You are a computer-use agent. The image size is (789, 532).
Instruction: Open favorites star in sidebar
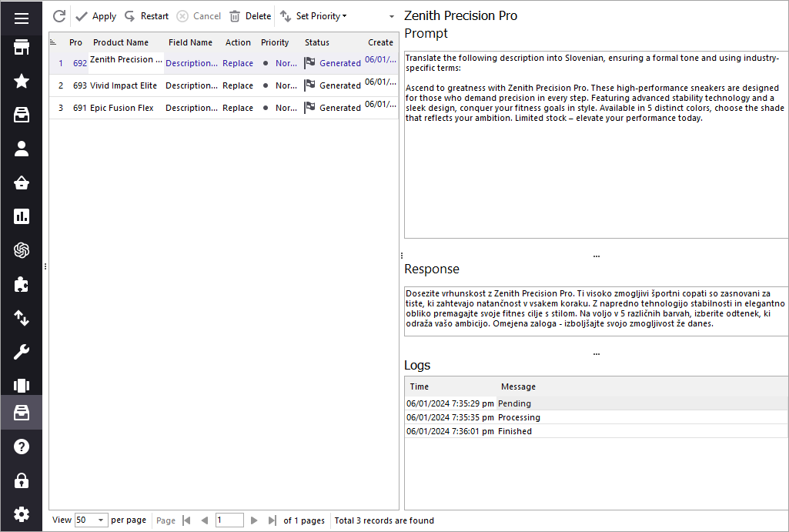21,81
